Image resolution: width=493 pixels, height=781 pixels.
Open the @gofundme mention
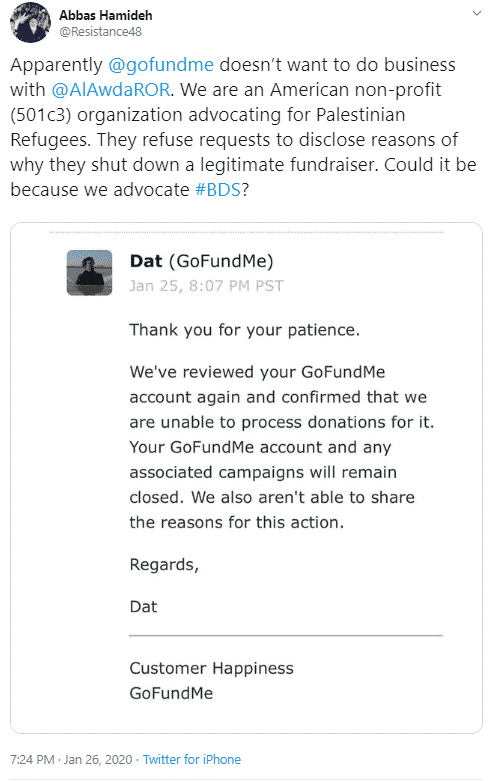[161, 65]
